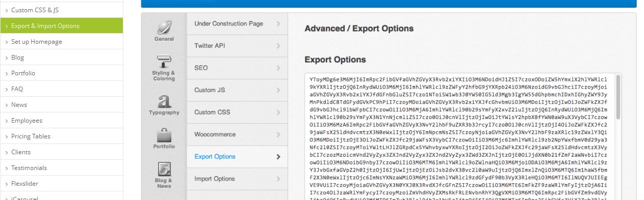The width and height of the screenshot is (644, 200).
Task: Click the export text area scrollbar
Action: (x=619, y=137)
